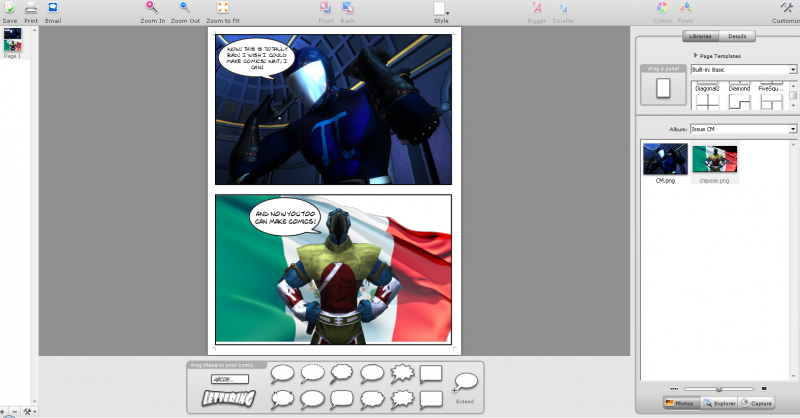The height and width of the screenshot is (418, 800).
Task: Choose the four-square grid page template
Action: 708,101
